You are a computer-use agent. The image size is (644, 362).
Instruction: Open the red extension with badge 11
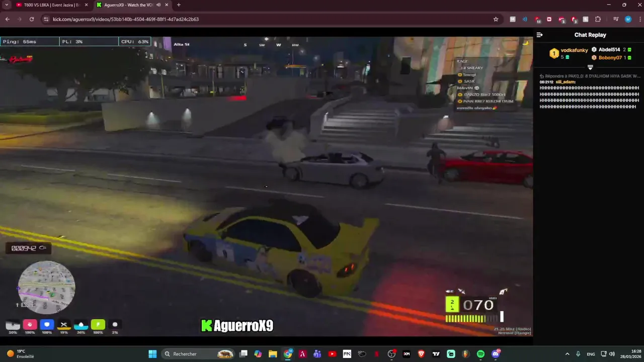point(537,20)
